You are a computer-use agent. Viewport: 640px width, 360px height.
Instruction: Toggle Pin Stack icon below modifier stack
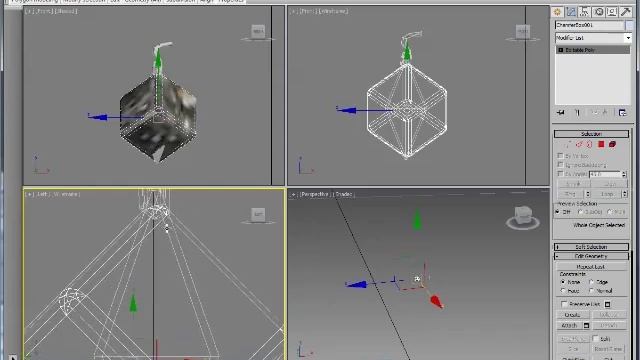561,113
